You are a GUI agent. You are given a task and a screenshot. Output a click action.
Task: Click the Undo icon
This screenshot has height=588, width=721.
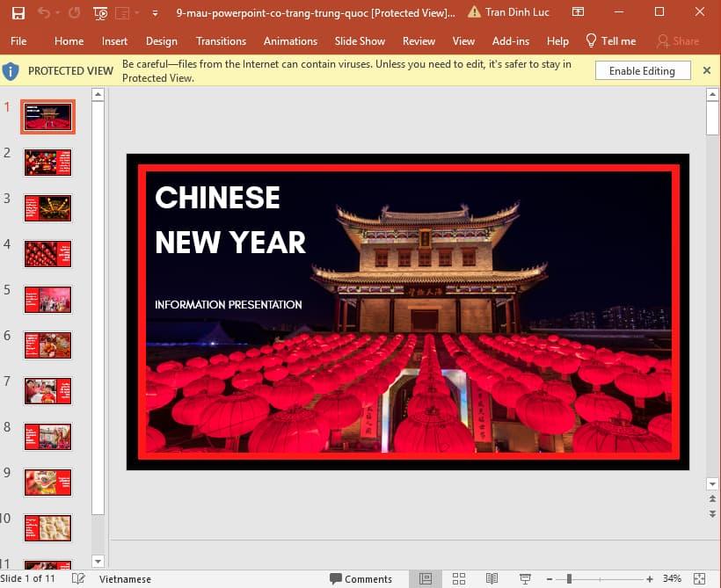pos(45,12)
